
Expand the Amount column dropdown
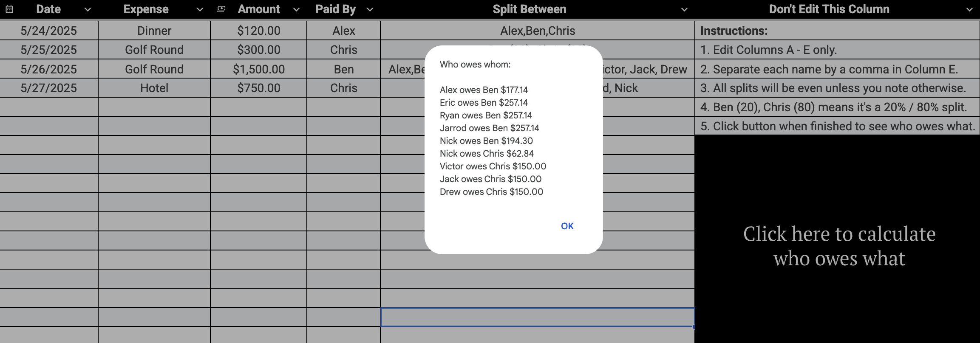tap(296, 9)
